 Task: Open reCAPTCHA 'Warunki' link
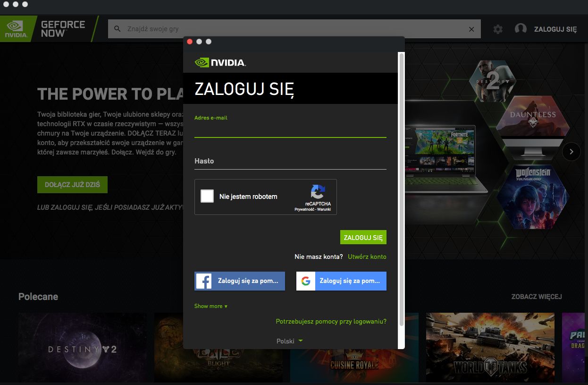click(x=324, y=209)
